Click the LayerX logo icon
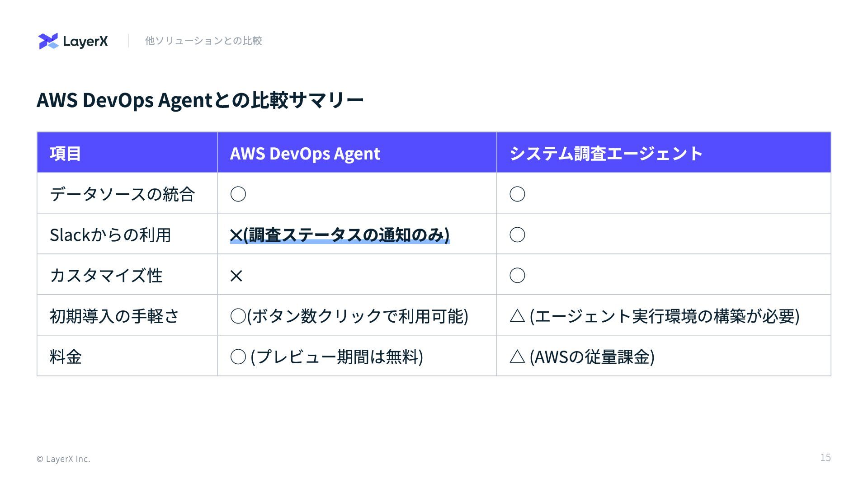Image resolution: width=868 pixels, height=488 pixels. (x=48, y=41)
